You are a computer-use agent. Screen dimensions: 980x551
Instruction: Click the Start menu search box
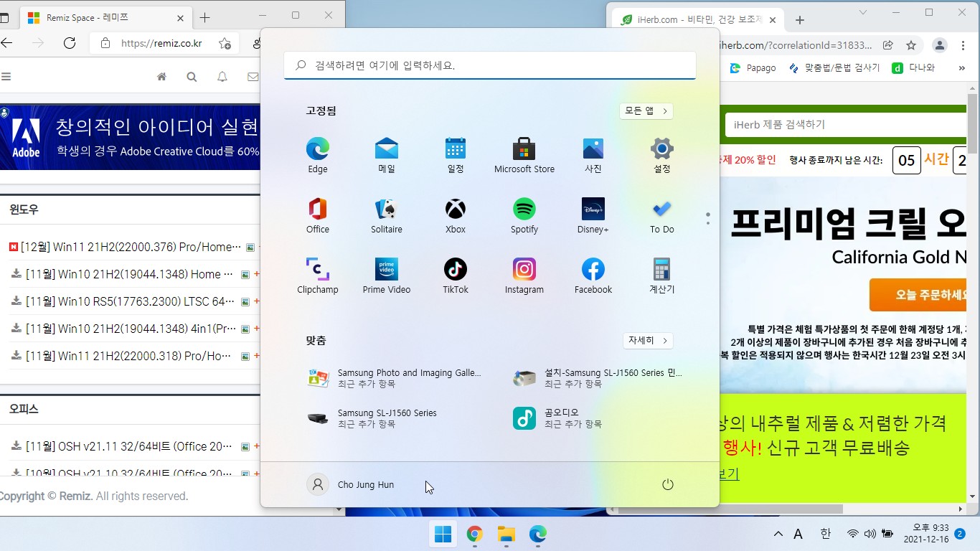490,65
